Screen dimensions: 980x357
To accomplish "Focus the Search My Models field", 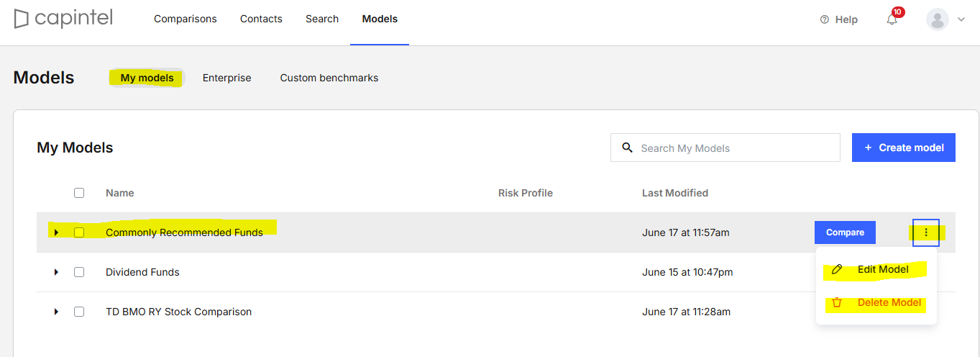I will point(725,148).
